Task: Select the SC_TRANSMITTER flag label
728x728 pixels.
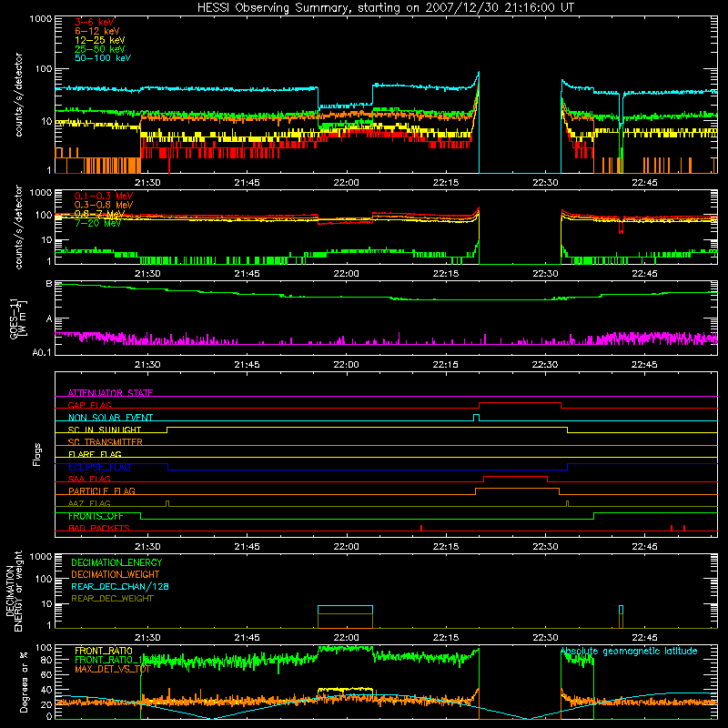Action: [106, 442]
